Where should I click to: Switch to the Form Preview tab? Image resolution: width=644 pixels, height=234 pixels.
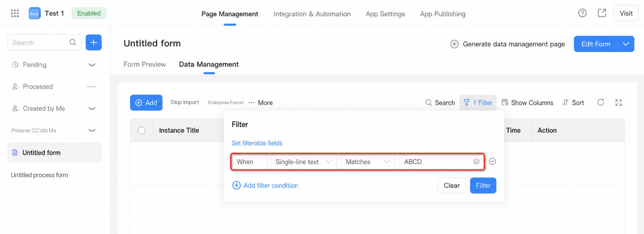coord(144,64)
